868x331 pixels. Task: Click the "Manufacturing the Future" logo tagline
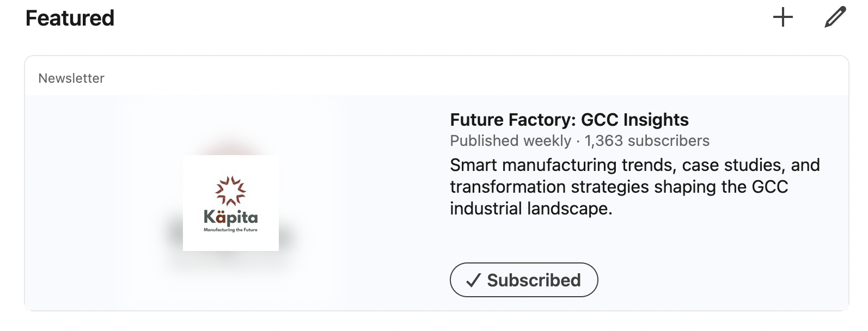(231, 230)
